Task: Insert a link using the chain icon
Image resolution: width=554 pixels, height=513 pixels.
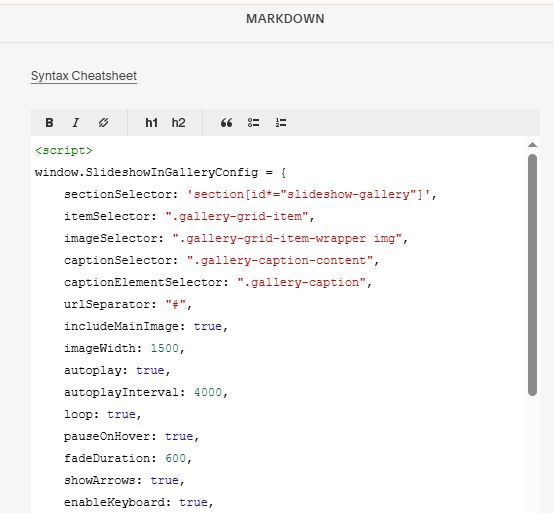Action: click(x=103, y=123)
